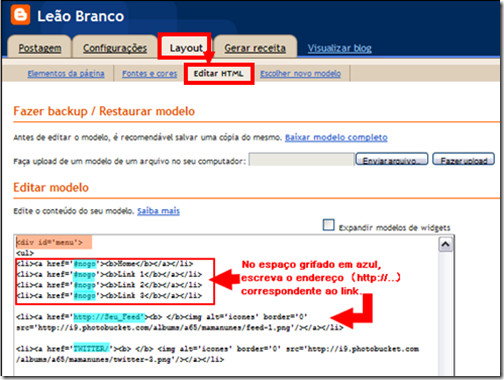Click Baixar modelo completo link

click(x=336, y=137)
